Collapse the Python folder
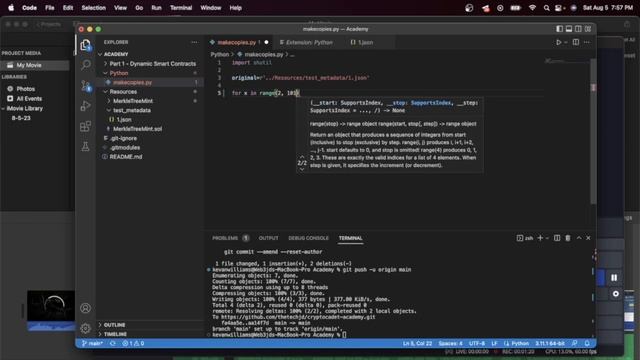This screenshot has height=360, width=640. pyautogui.click(x=119, y=73)
